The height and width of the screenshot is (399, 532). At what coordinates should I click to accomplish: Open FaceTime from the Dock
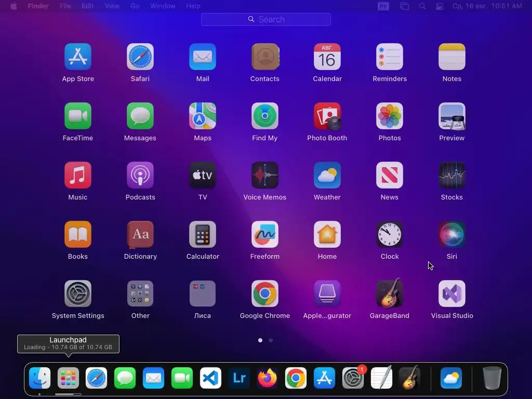[x=182, y=378]
